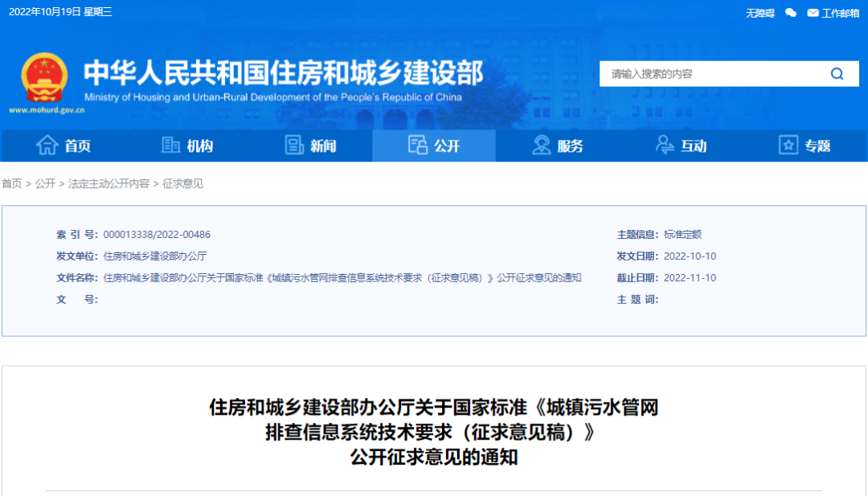Click the 无障碍 accessibility link
The image size is (868, 496).
point(759,13)
